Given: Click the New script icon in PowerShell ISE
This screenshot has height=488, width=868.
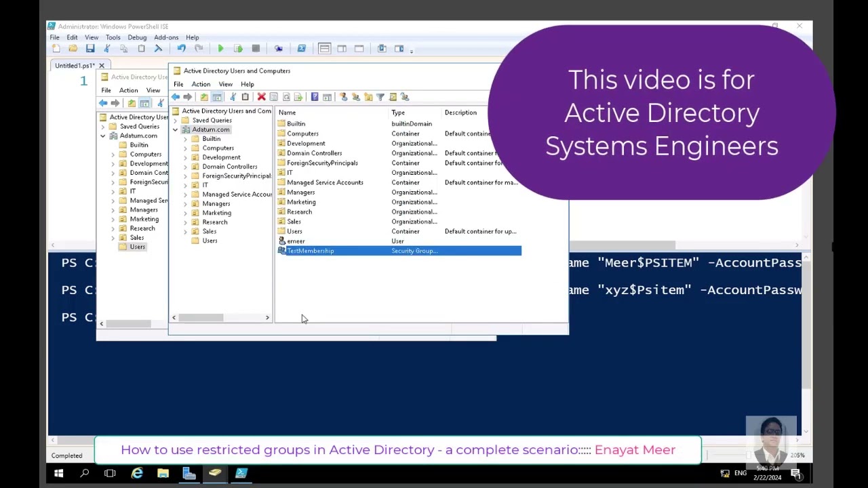Looking at the screenshot, I should click(x=56, y=49).
